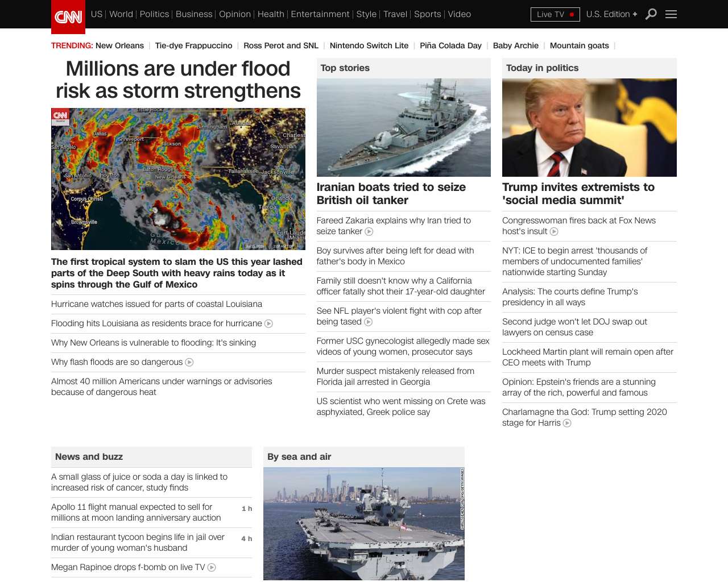728x582 pixels.
Task: Click trending topic Baby Archie
Action: point(516,45)
